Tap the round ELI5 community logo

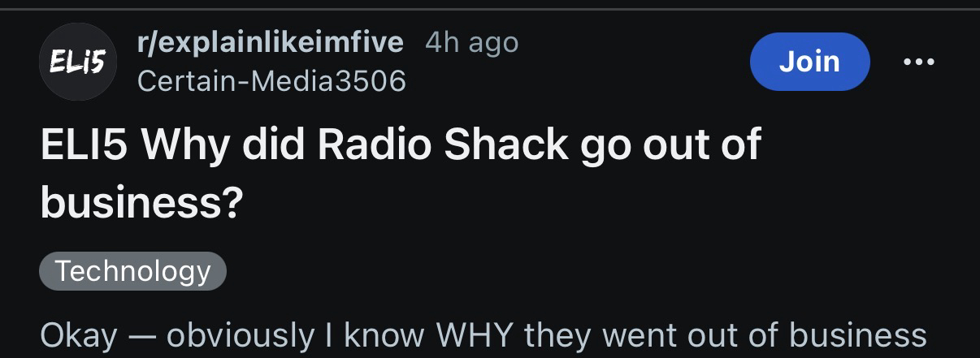pos(78,63)
